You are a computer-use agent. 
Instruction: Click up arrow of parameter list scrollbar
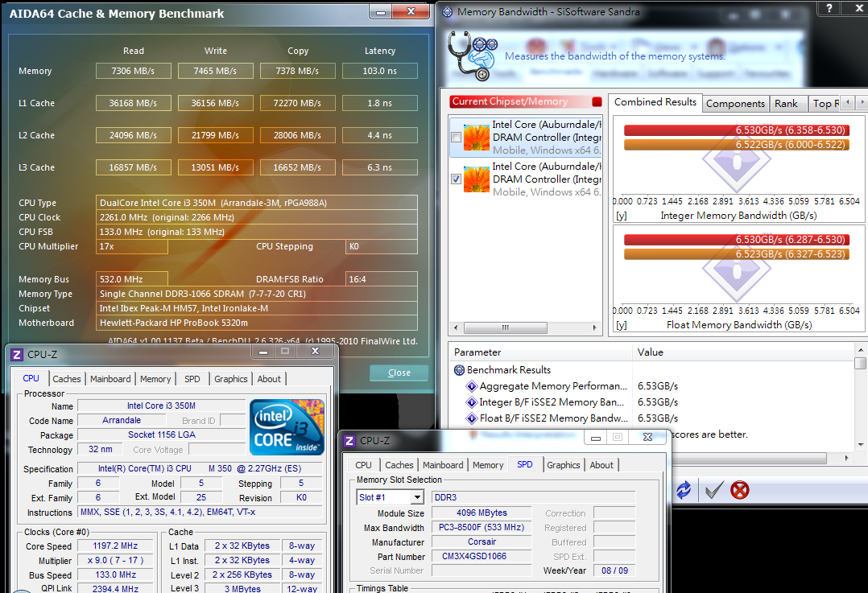[860, 350]
